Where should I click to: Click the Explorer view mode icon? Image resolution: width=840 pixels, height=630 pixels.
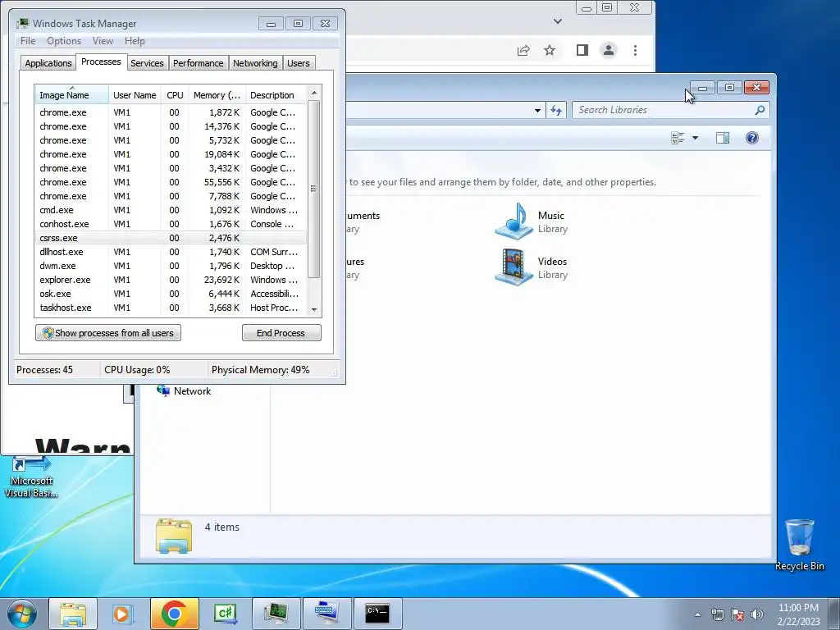(678, 138)
